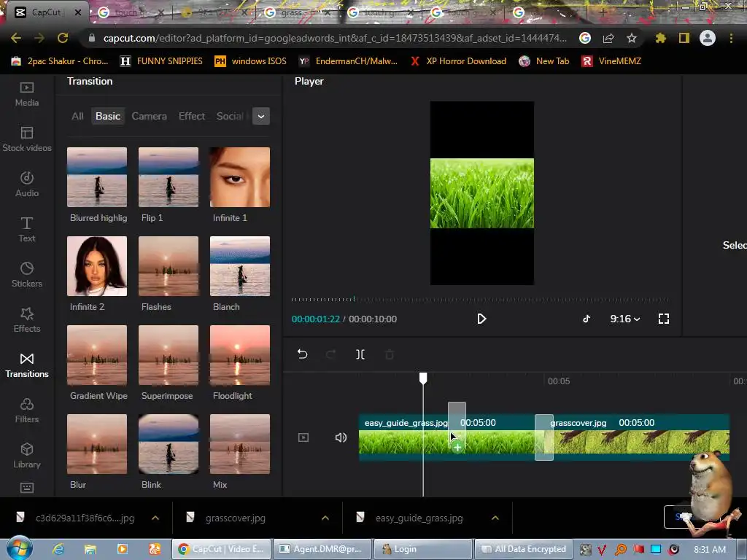Click the browser address bar URL
Viewport: 747px width, 560px height.
335,38
